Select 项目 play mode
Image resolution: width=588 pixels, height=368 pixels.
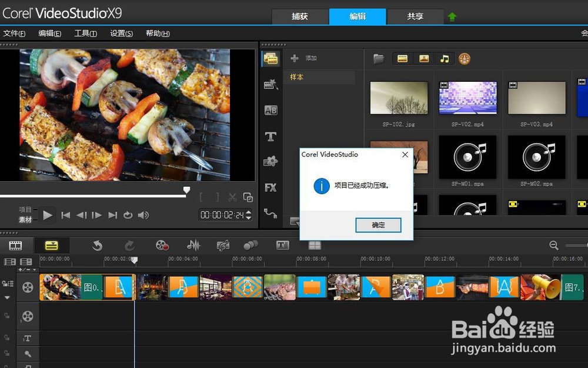[x=25, y=210]
